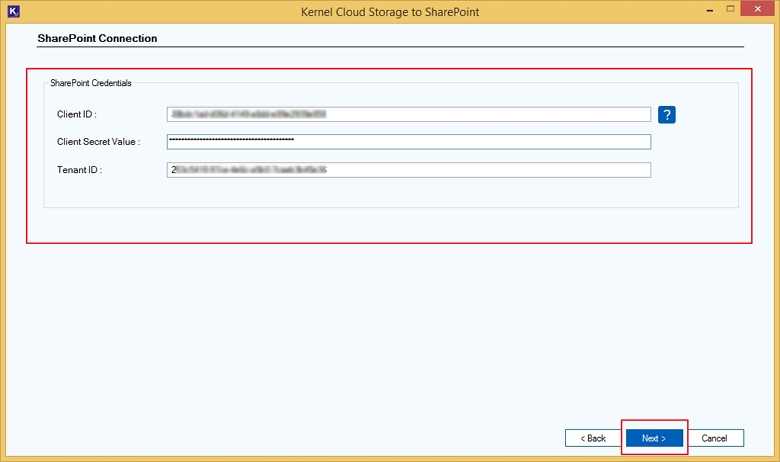Maximize the Kernel Cloud Storage window
The width and height of the screenshot is (780, 462).
coord(730,8)
